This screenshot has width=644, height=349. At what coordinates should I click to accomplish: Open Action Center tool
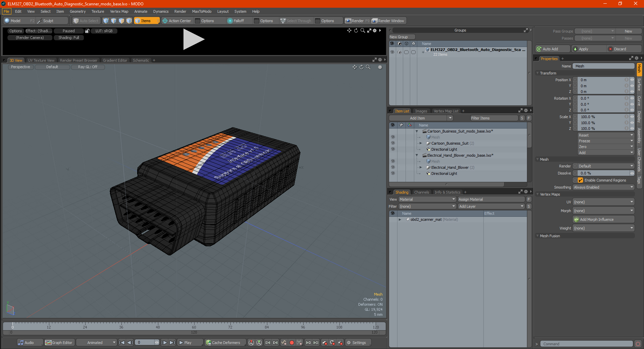tap(177, 21)
